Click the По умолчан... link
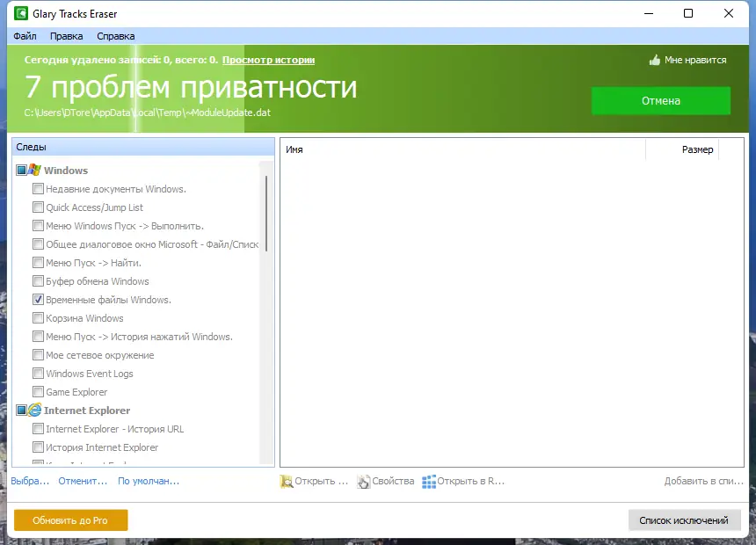The width and height of the screenshot is (756, 545). 149,481
